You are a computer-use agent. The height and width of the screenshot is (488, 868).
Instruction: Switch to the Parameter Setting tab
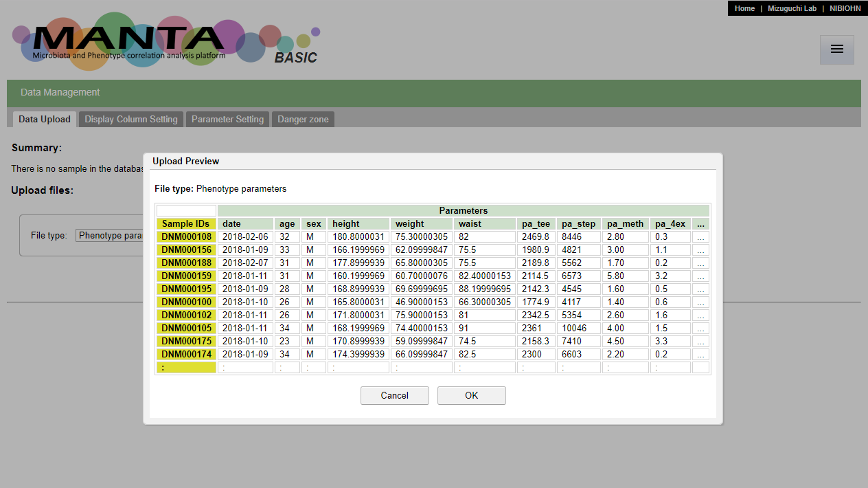pos(227,119)
